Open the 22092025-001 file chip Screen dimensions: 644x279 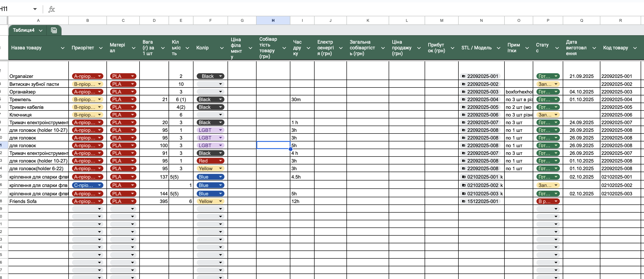[x=480, y=76]
